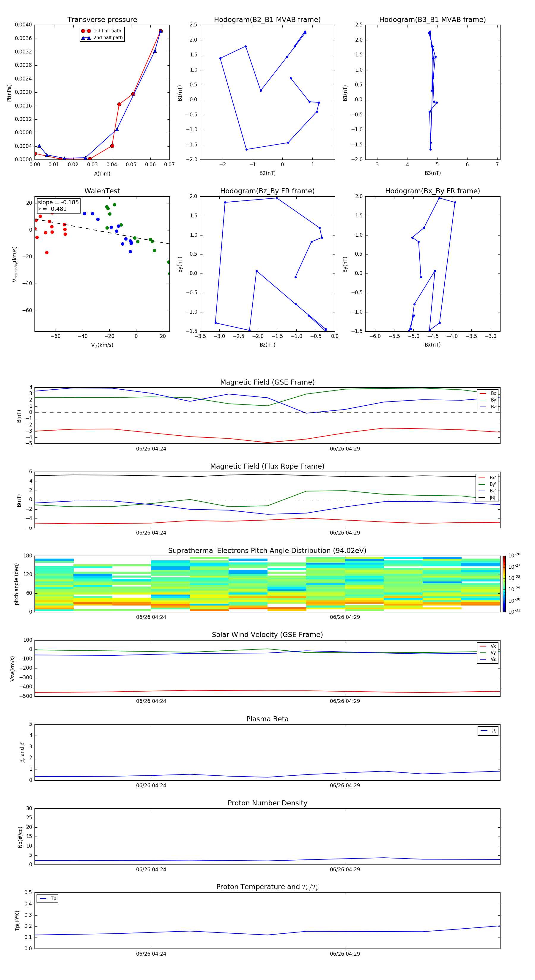Click the 'Plasma Beta' title
The height and width of the screenshot is (980, 535).
tap(267, 719)
